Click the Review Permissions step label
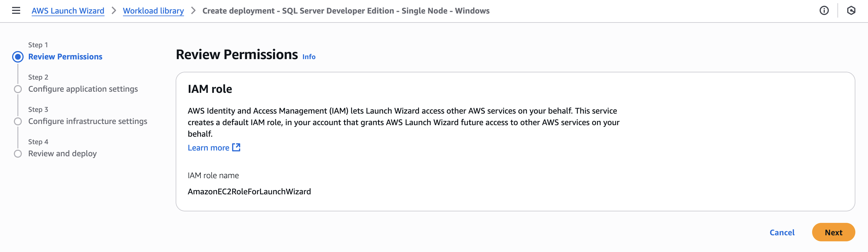 click(65, 57)
